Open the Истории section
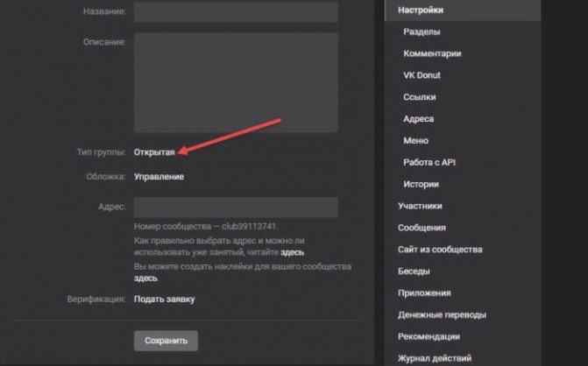 point(422,184)
